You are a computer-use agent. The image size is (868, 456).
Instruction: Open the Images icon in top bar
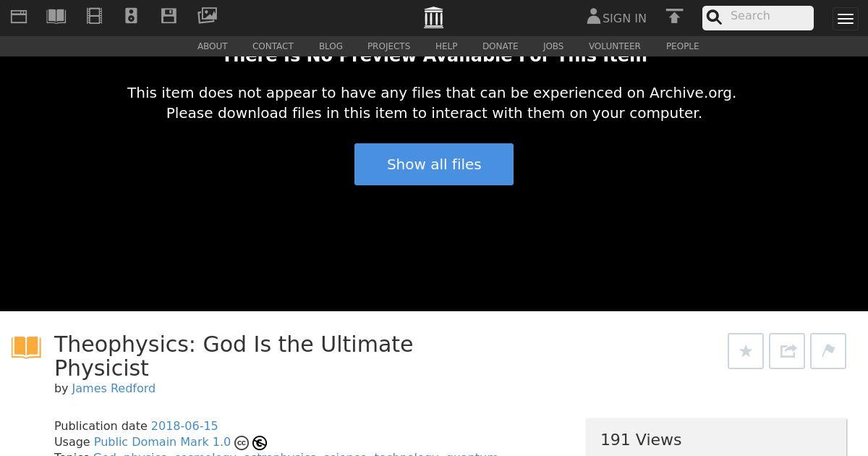coord(208,15)
